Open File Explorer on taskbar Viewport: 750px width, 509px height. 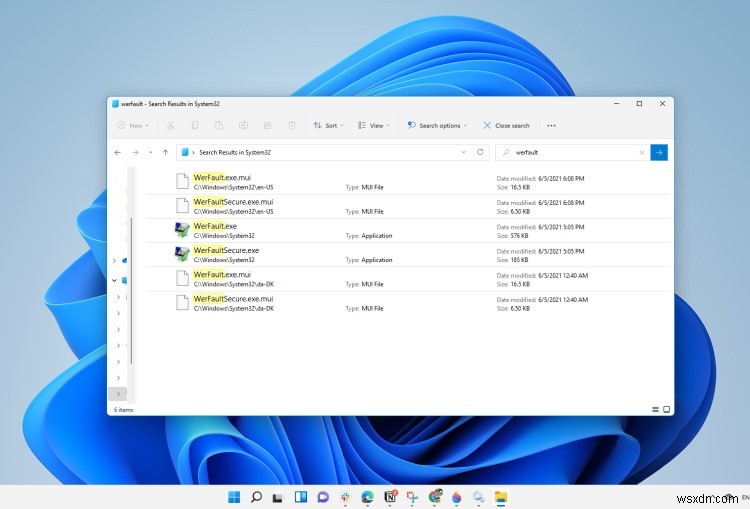501,498
